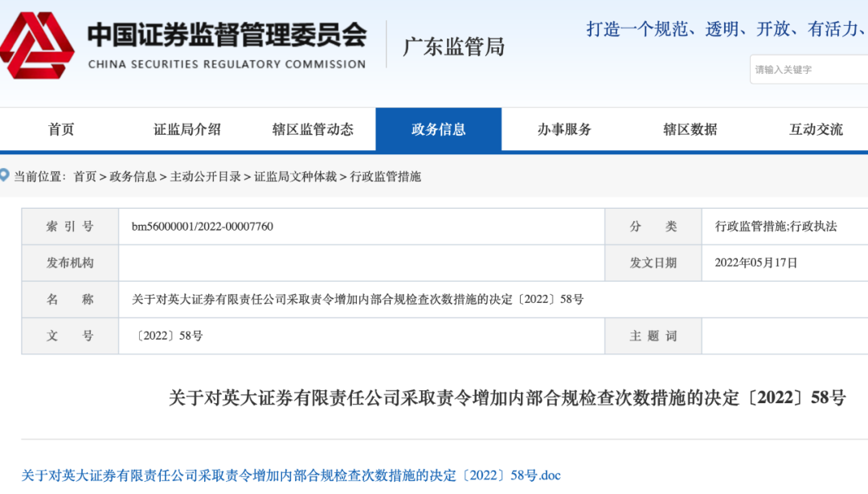Open the 互动交流 tab
The height and width of the screenshot is (494, 868).
point(816,129)
